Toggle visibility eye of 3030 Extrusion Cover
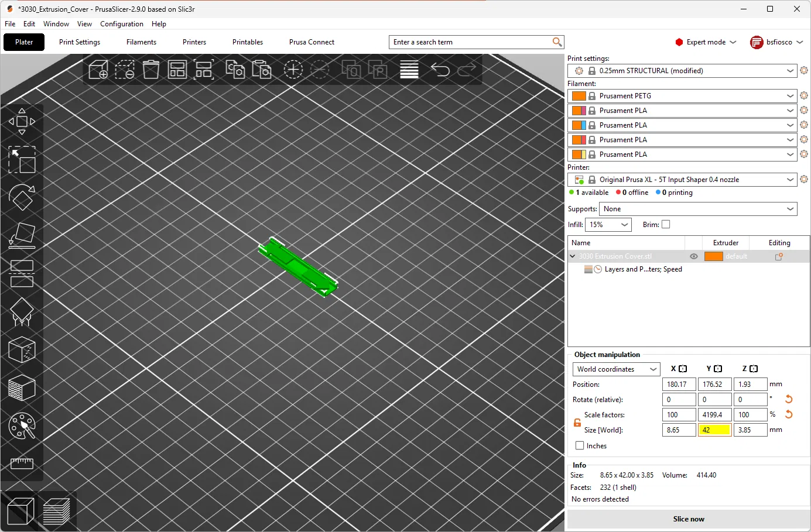Image resolution: width=811 pixels, height=532 pixels. pos(694,256)
